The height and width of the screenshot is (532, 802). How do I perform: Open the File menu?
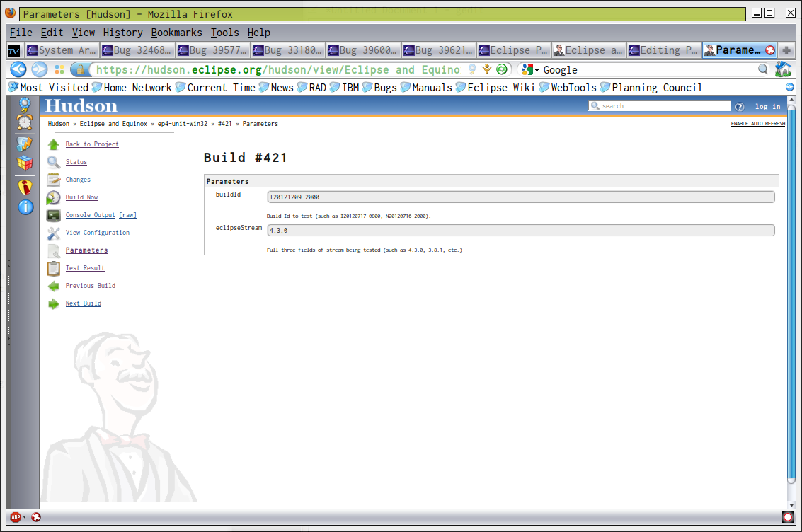(x=21, y=33)
